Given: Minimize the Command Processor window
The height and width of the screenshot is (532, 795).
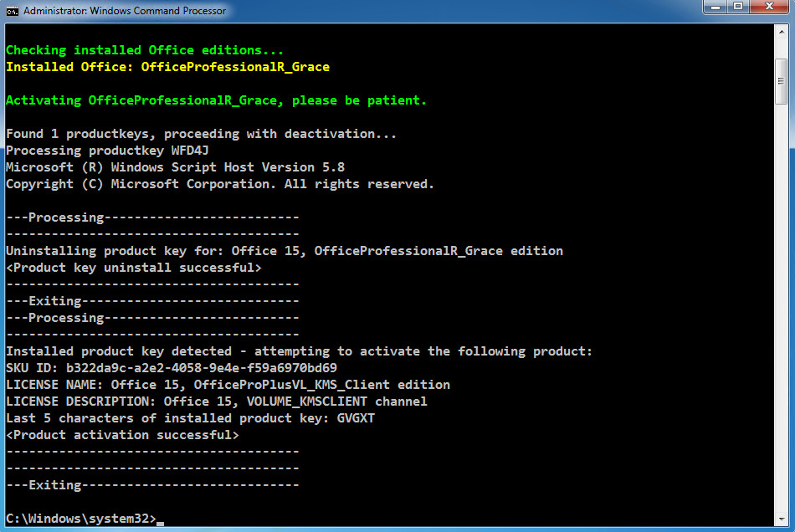Looking at the screenshot, I should tap(715, 7).
